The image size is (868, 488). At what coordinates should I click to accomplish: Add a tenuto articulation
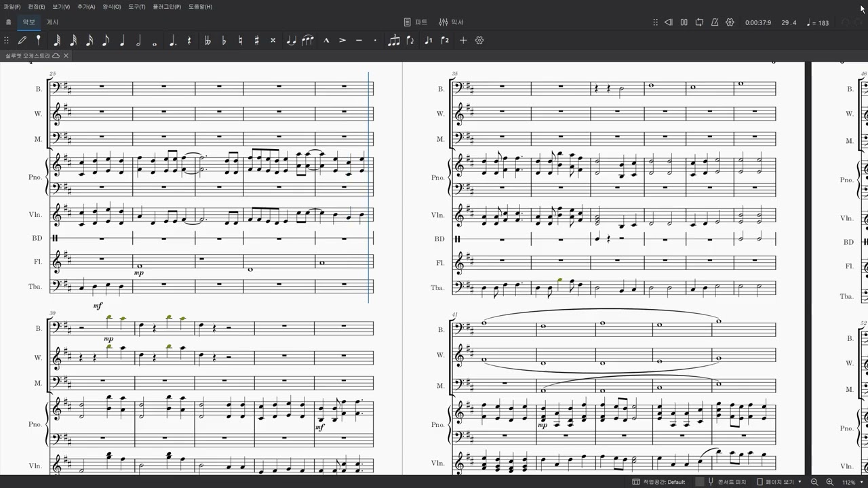pos(359,41)
